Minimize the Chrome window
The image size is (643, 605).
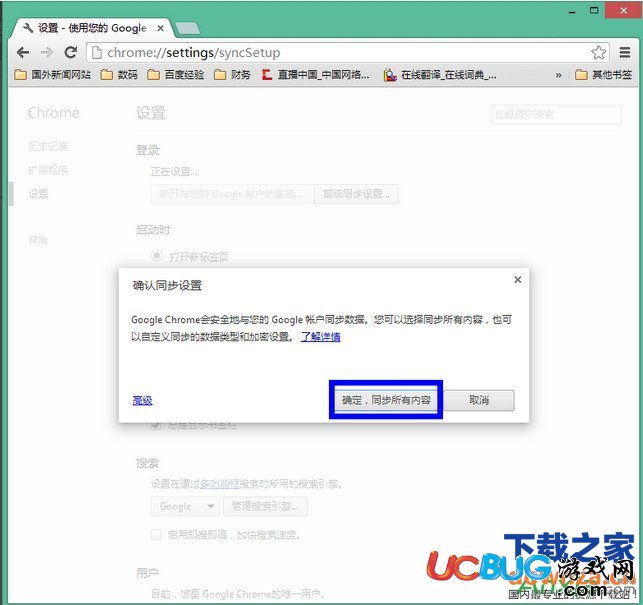572,11
